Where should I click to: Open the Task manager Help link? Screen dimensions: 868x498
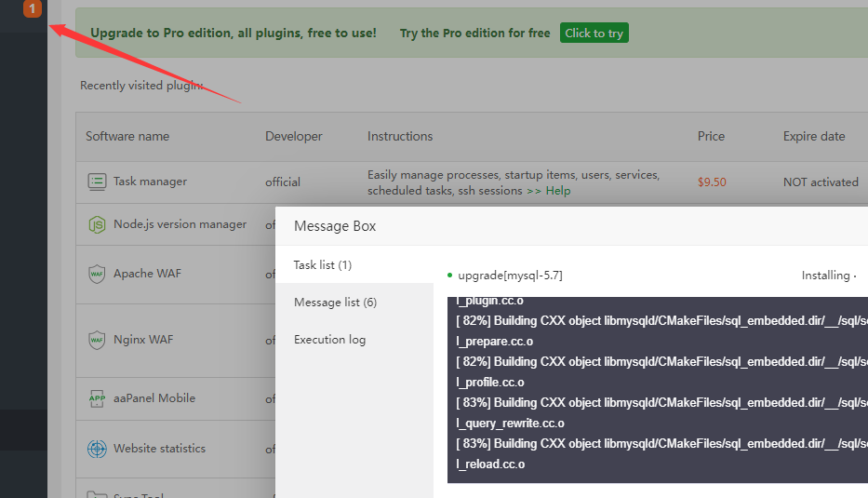pyautogui.click(x=557, y=191)
